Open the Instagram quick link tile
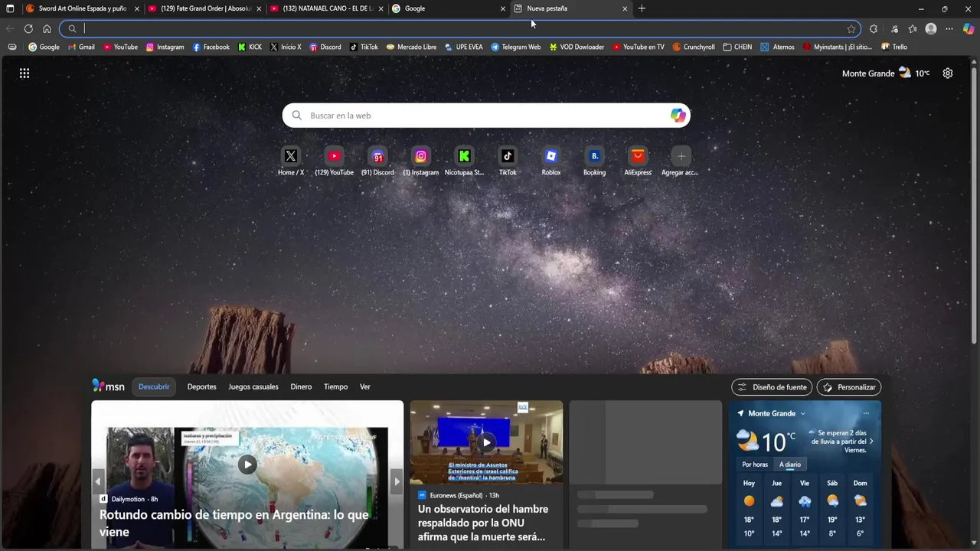The image size is (980, 551). [421, 156]
